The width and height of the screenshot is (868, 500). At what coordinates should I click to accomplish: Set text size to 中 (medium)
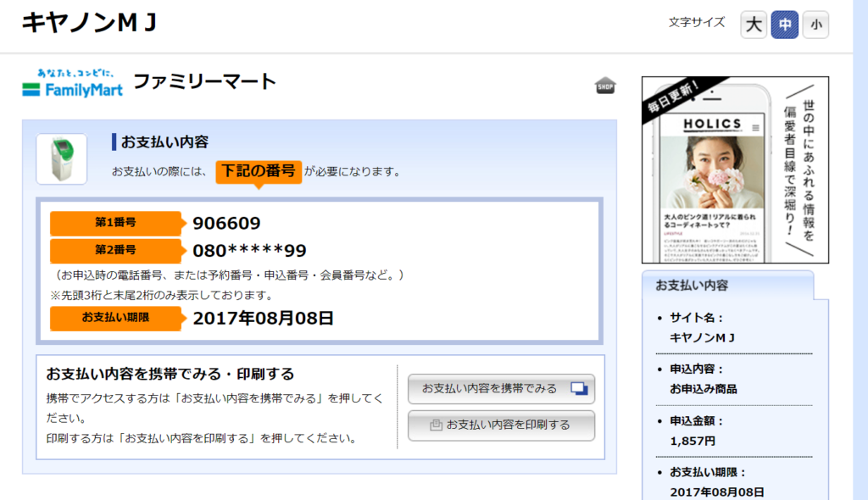pos(784,25)
